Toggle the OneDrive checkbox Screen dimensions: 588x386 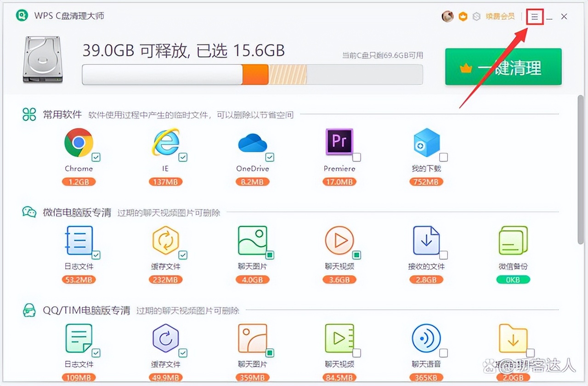[270, 158]
